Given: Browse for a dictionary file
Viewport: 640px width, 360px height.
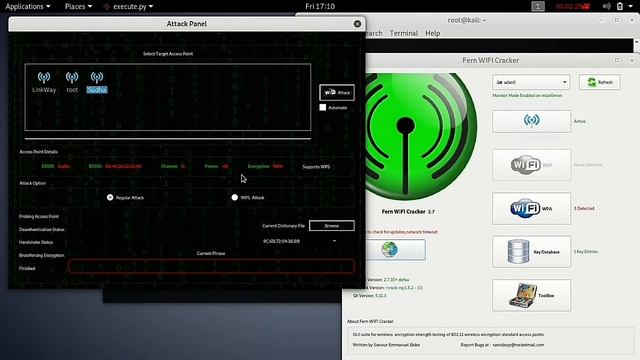Looking at the screenshot, I should pyautogui.click(x=331, y=226).
